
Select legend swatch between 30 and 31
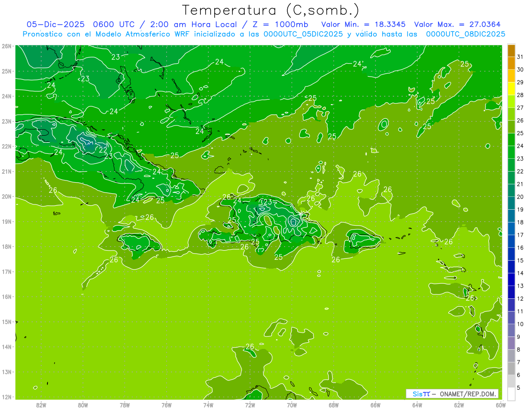[511, 63]
